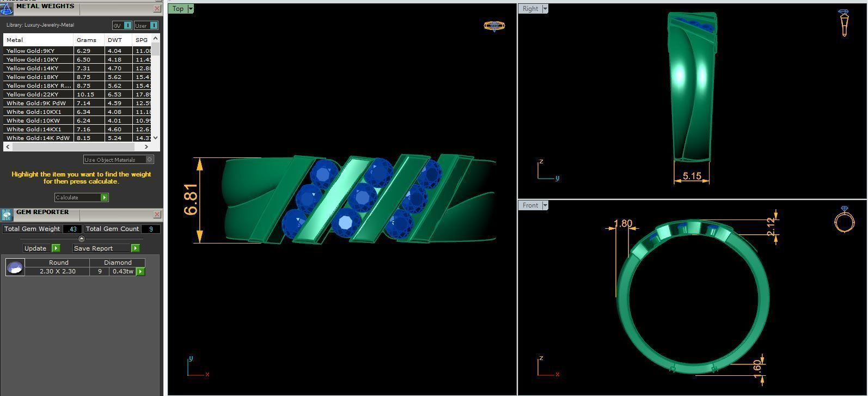Image resolution: width=868 pixels, height=396 pixels.
Task: Click the Total Gem Count value 9
Action: (151, 229)
